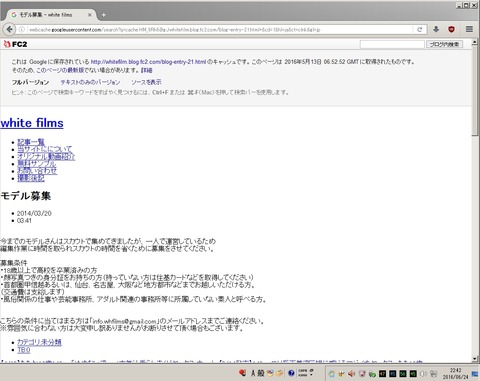Close the モデル募集 - white films tab
480x381 pixels.
[x=90, y=15]
